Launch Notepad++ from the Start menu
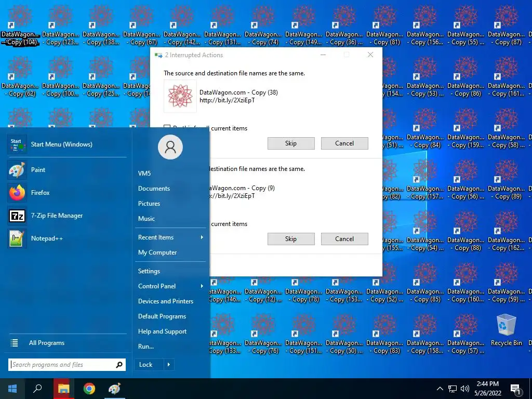The image size is (532, 399). [17, 238]
